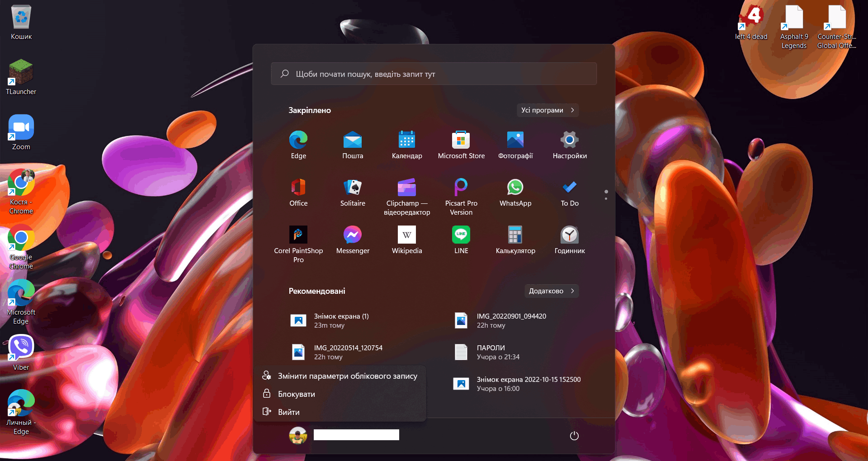Launch the LINE app
868x461 pixels.
[x=461, y=240]
